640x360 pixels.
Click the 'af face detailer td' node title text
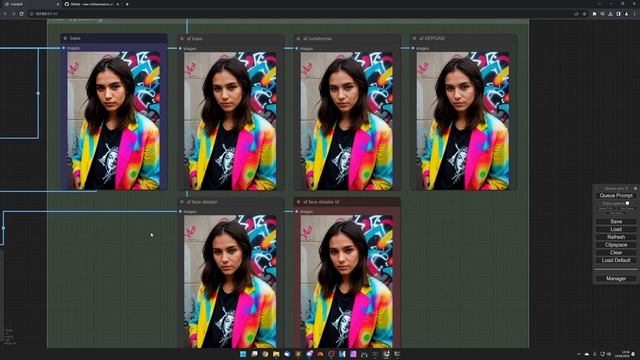(321, 202)
